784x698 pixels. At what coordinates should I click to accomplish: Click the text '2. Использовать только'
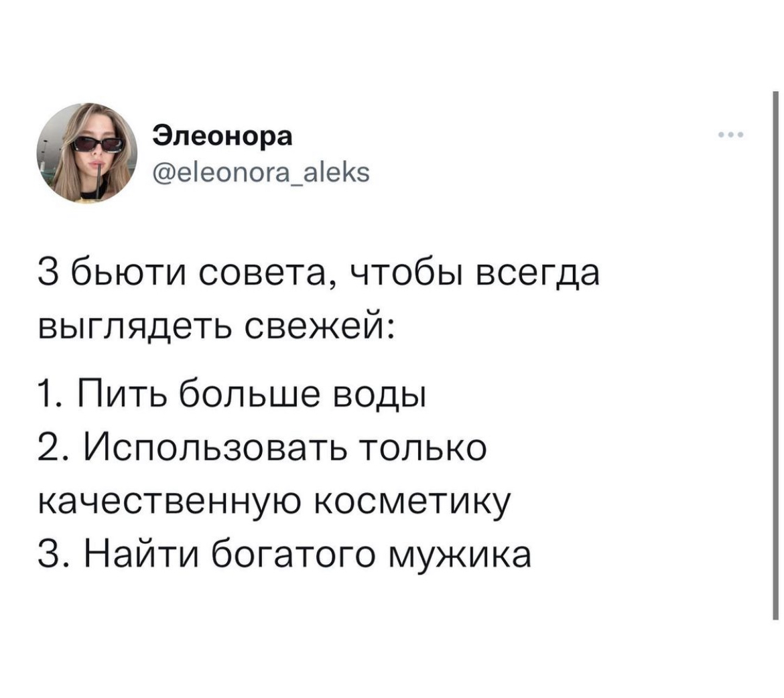[x=262, y=447]
